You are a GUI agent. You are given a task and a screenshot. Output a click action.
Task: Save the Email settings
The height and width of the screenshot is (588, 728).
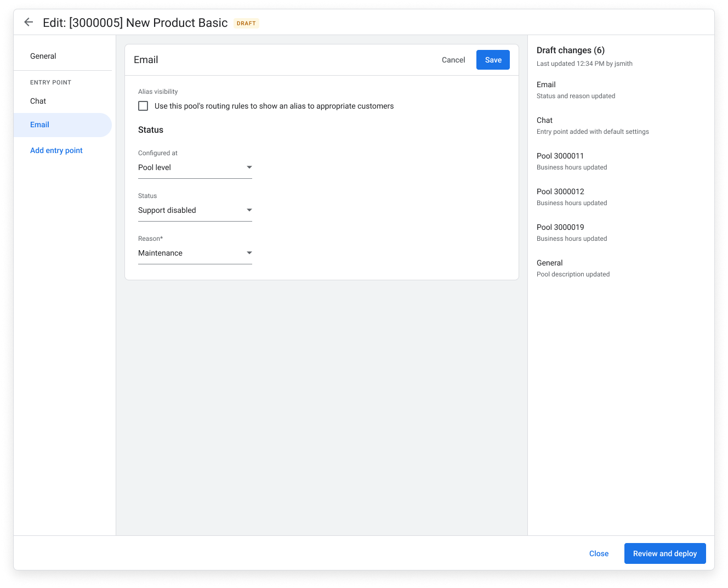click(493, 60)
